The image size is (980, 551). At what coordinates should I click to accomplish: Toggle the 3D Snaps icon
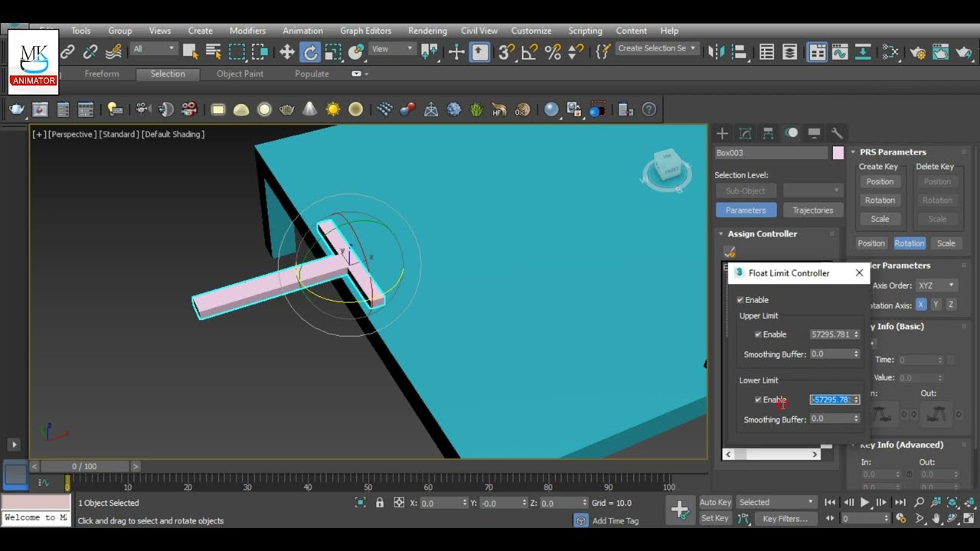[506, 52]
